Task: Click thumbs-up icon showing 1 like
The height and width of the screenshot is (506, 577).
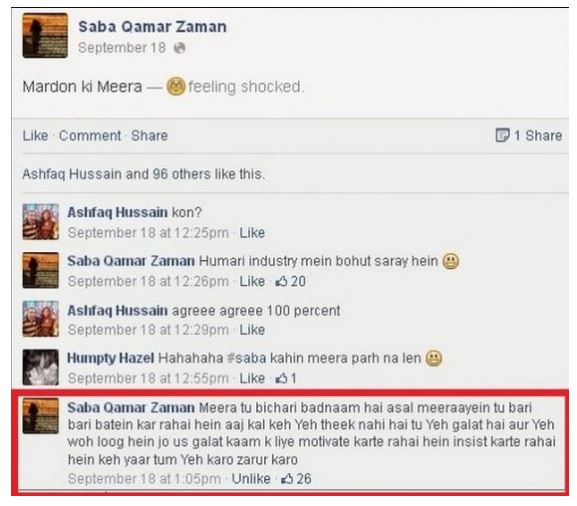Action: coord(282,378)
